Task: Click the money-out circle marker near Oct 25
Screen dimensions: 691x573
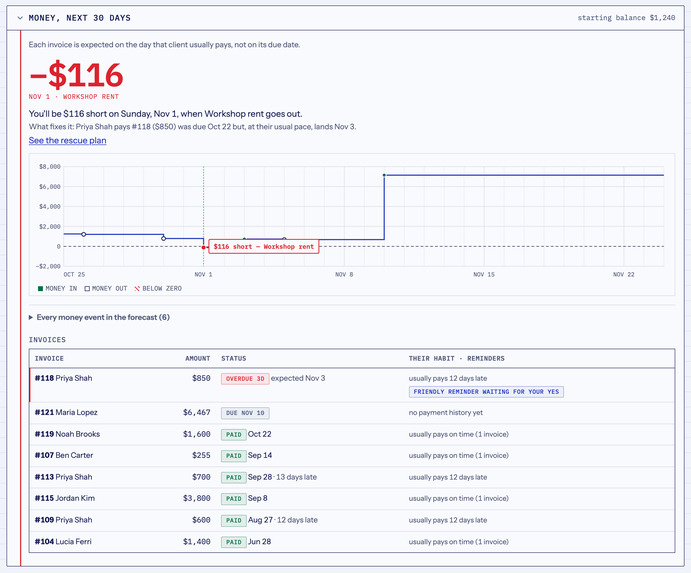Action: (x=84, y=234)
